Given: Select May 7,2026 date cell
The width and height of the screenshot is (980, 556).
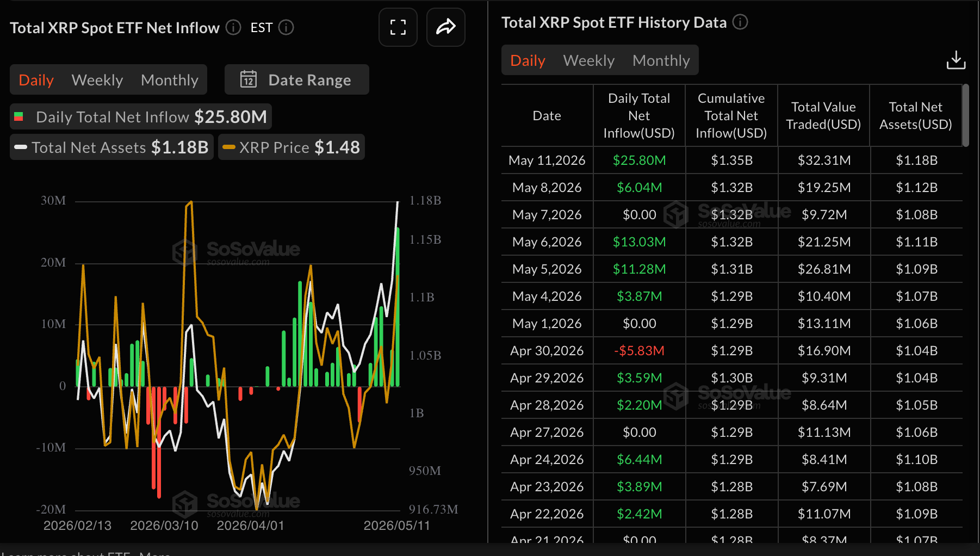Looking at the screenshot, I should coord(547,214).
